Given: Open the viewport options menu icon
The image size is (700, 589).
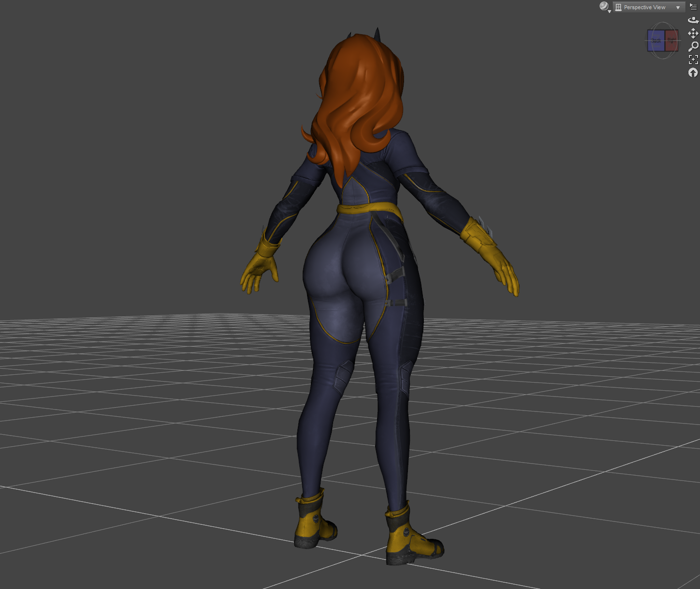Looking at the screenshot, I should point(693,7).
